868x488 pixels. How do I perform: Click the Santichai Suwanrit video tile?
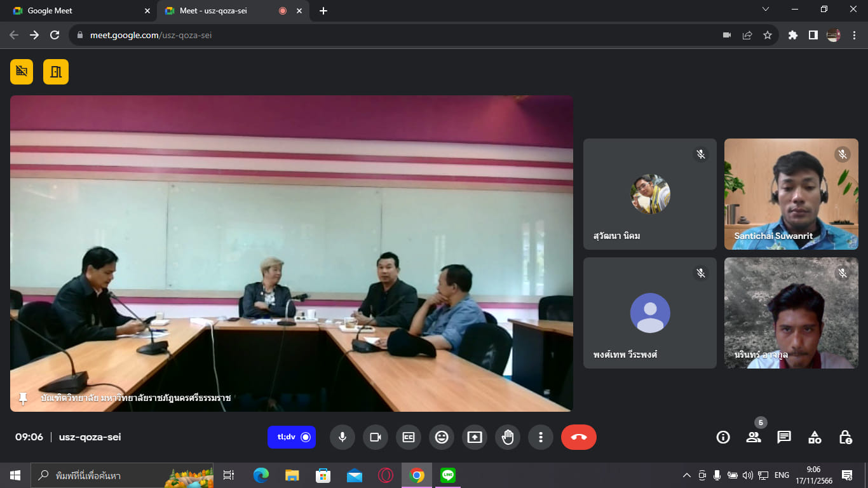(791, 194)
